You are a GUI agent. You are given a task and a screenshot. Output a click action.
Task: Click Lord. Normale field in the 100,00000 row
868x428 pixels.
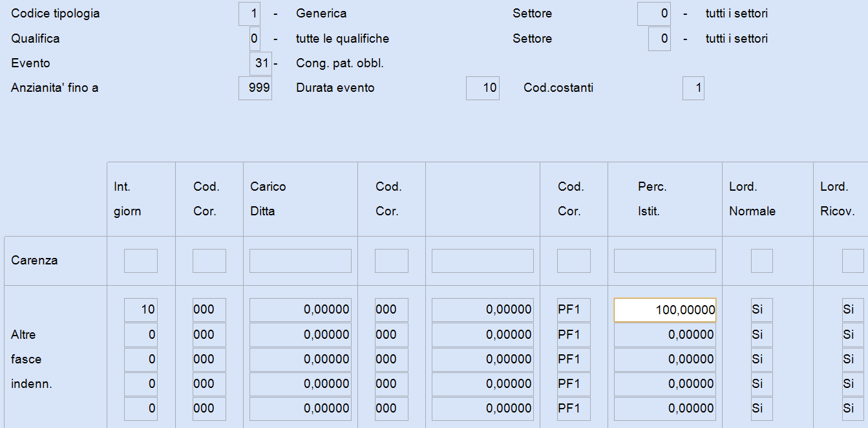[x=762, y=310]
